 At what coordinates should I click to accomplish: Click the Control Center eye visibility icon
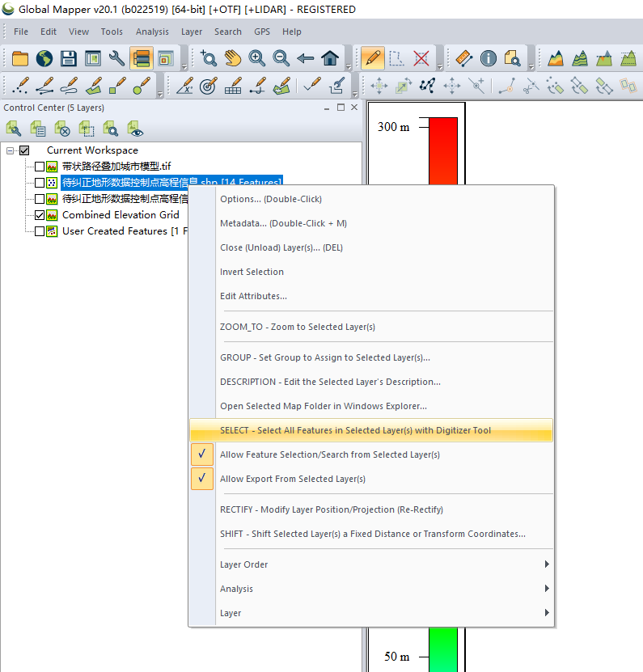pyautogui.click(x=135, y=129)
